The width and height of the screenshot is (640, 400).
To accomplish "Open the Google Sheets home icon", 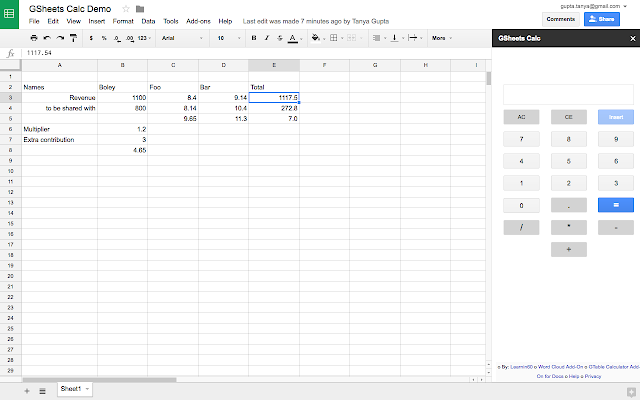I will [9, 14].
